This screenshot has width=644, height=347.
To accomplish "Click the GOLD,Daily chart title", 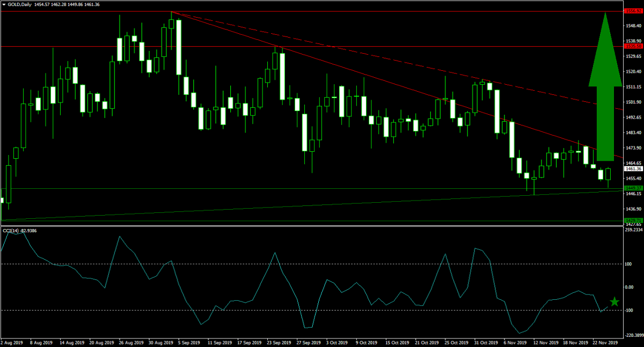I will [x=21, y=4].
